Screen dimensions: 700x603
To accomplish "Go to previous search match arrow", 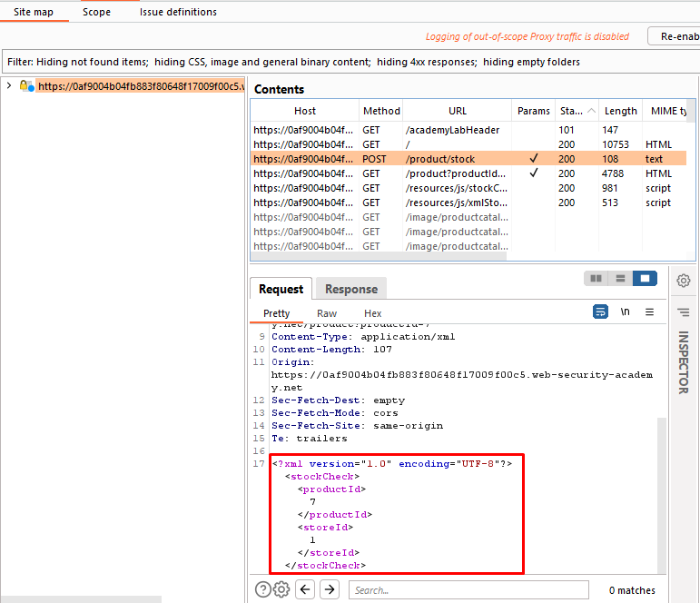I will [x=305, y=589].
